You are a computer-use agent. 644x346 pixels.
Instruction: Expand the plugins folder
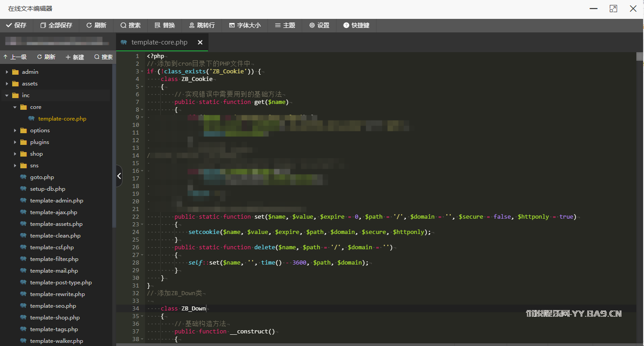click(15, 142)
